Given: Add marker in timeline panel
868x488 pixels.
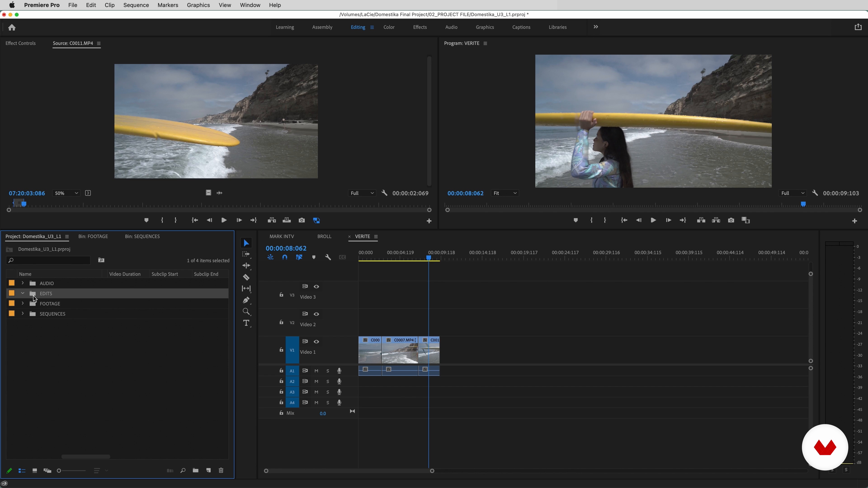Looking at the screenshot, I should pyautogui.click(x=314, y=257).
